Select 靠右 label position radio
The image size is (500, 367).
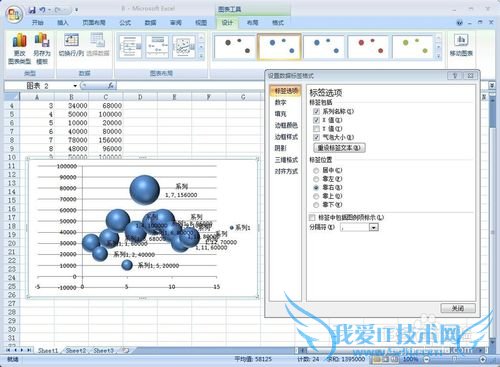pos(316,188)
